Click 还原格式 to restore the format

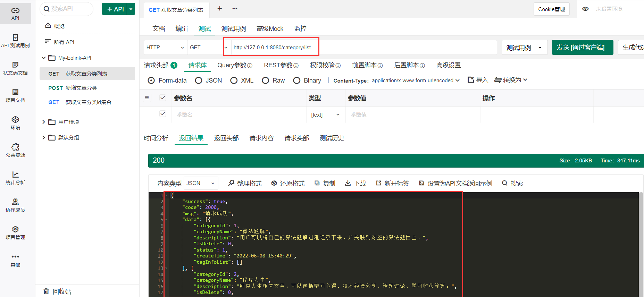(x=288, y=183)
